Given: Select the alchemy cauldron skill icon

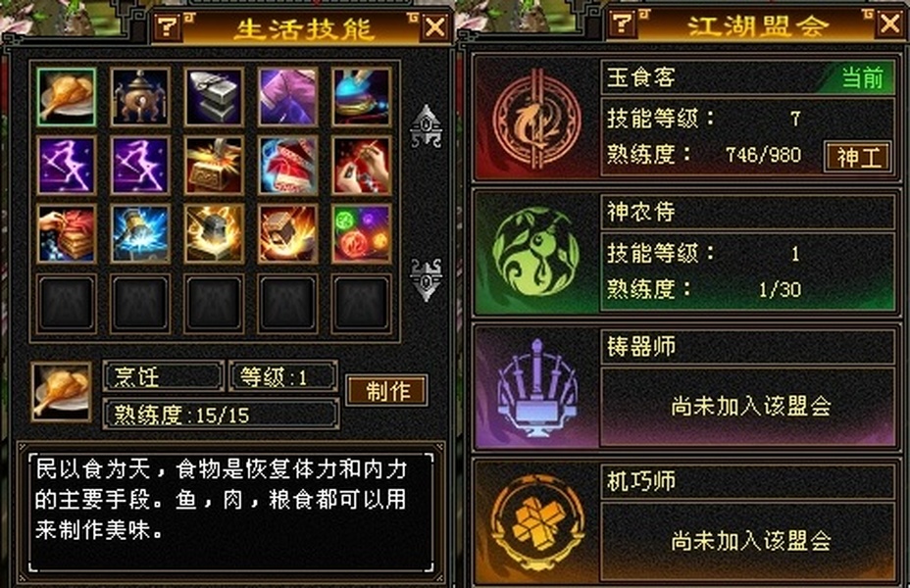Looking at the screenshot, I should click(x=140, y=97).
